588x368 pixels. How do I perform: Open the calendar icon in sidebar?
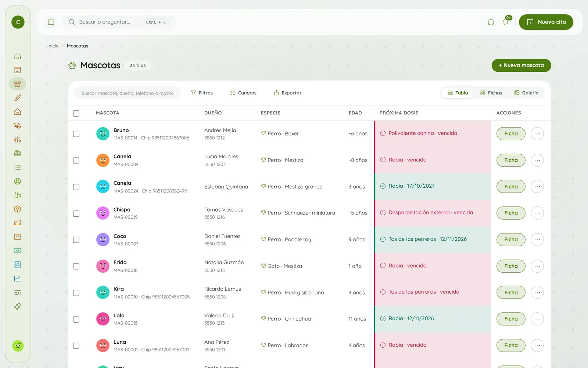18,70
